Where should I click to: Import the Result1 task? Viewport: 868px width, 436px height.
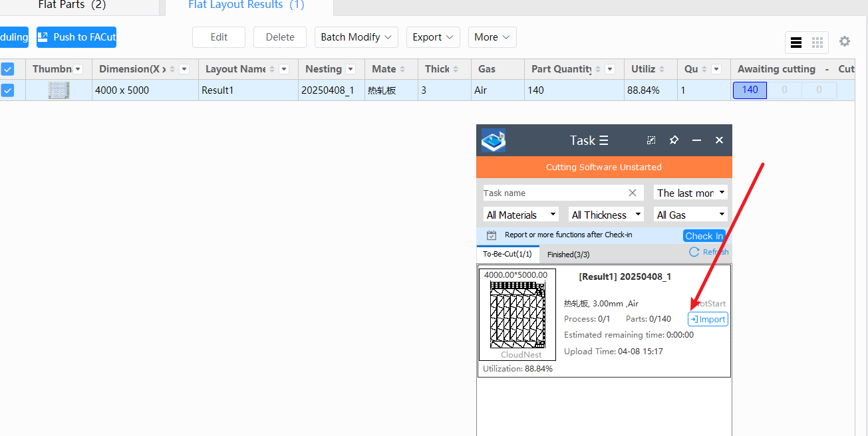[x=708, y=320]
